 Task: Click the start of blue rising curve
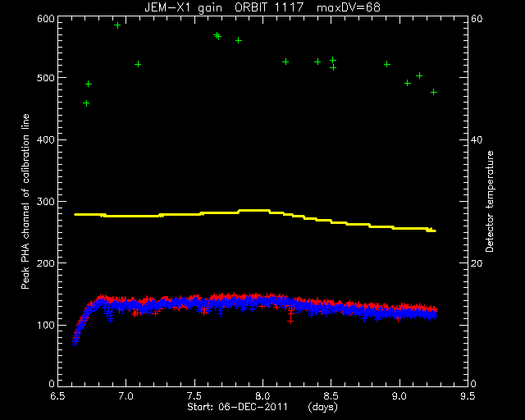click(x=75, y=343)
